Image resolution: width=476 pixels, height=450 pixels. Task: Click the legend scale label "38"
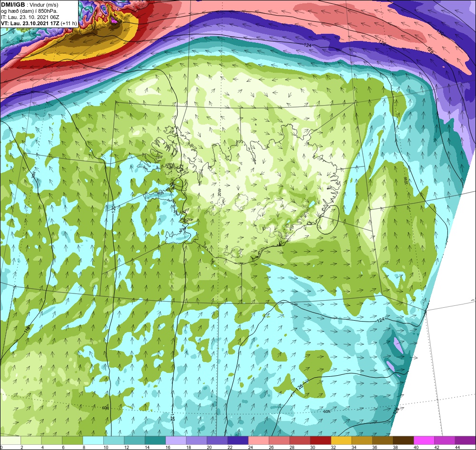[395, 448]
